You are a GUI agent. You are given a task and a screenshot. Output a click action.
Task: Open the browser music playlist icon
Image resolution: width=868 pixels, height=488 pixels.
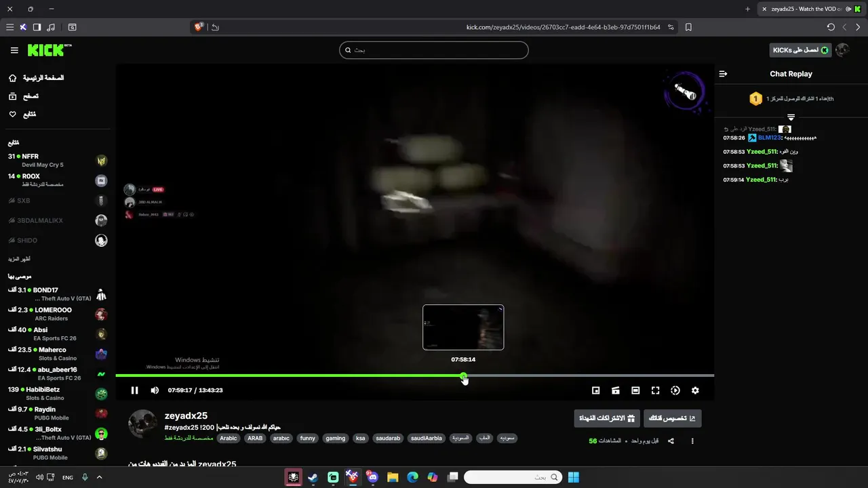coord(52,27)
